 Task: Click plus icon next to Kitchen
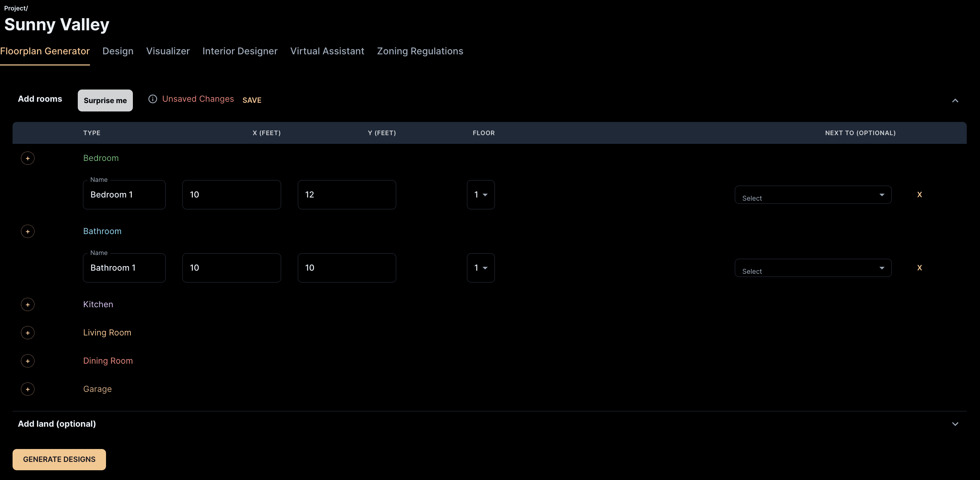pyautogui.click(x=28, y=304)
